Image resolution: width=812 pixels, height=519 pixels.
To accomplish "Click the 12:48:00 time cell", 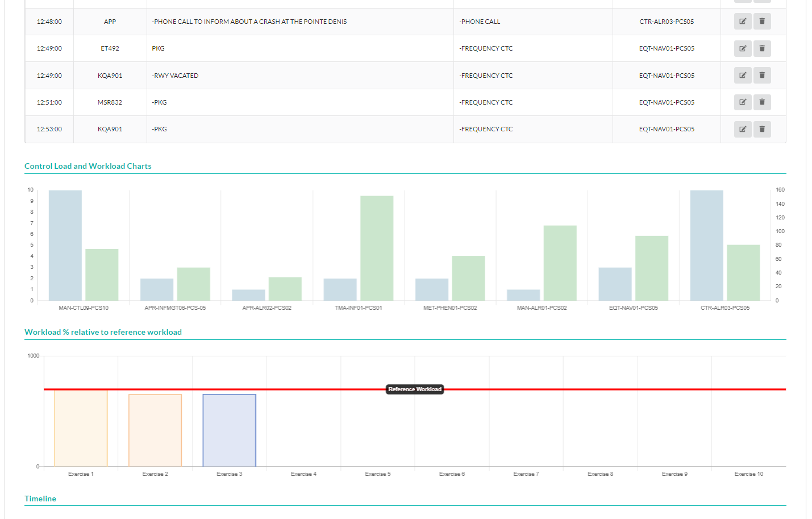I will (49, 22).
